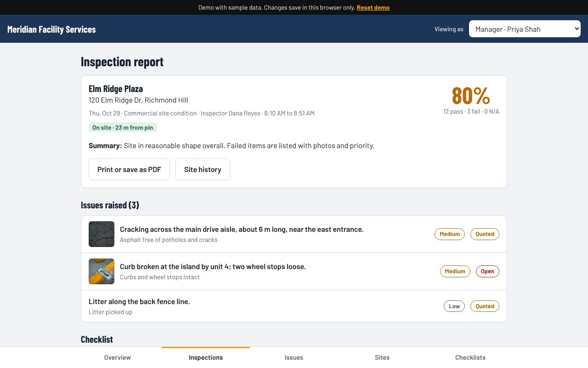
Task: Switch to the Overview tab
Action: [118, 357]
